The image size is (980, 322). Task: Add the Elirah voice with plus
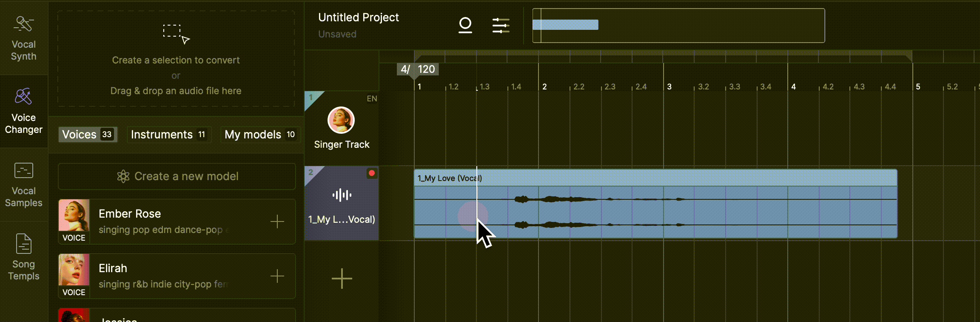tap(277, 276)
